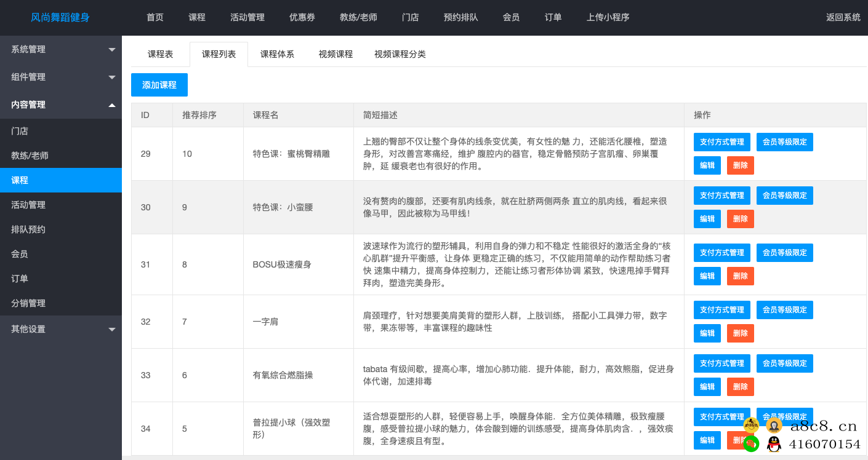The width and height of the screenshot is (868, 460).
Task: Open 支付方式管理 for 一字肩 course
Action: coord(722,310)
